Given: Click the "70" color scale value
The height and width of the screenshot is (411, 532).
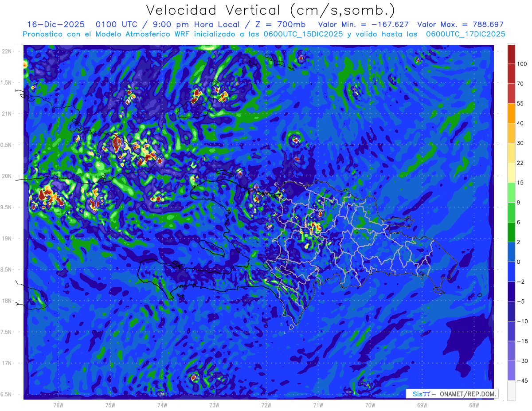Looking at the screenshot, I should coord(520,83).
